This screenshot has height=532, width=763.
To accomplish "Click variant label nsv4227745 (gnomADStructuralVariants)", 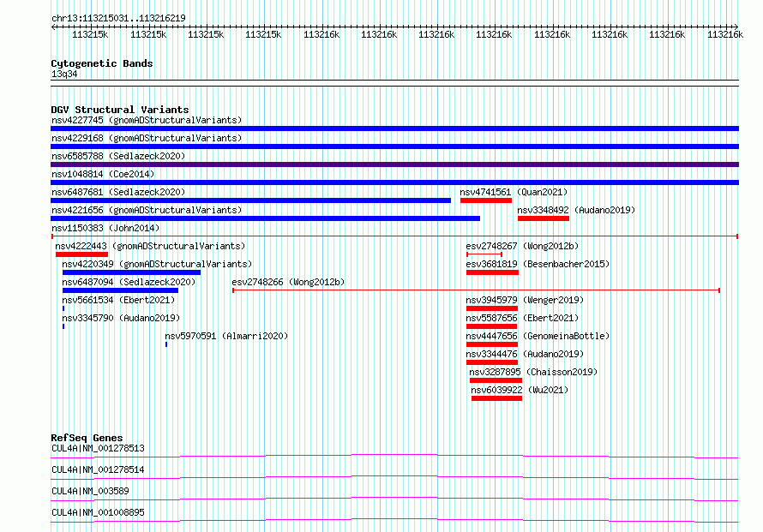I will (x=147, y=120).
